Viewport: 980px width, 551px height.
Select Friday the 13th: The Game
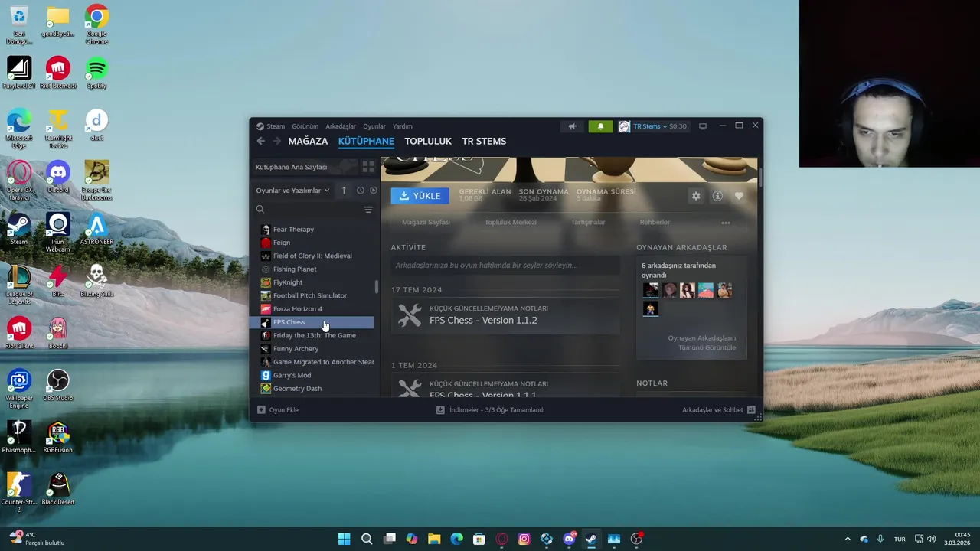[x=314, y=335]
